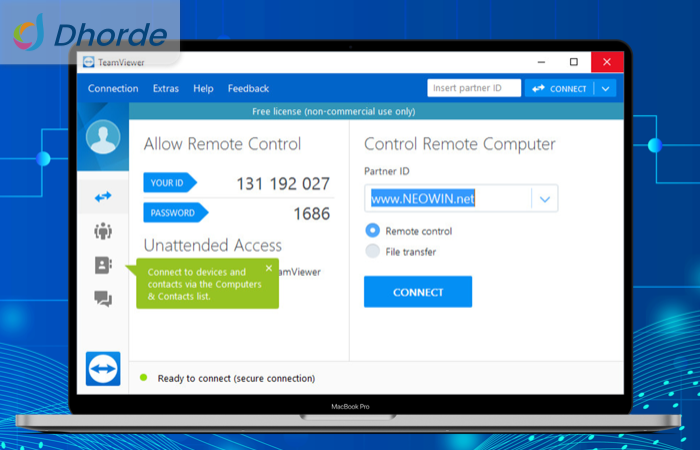This screenshot has width=700, height=450.
Task: Click the top-bar CONNECT button
Action: point(560,88)
